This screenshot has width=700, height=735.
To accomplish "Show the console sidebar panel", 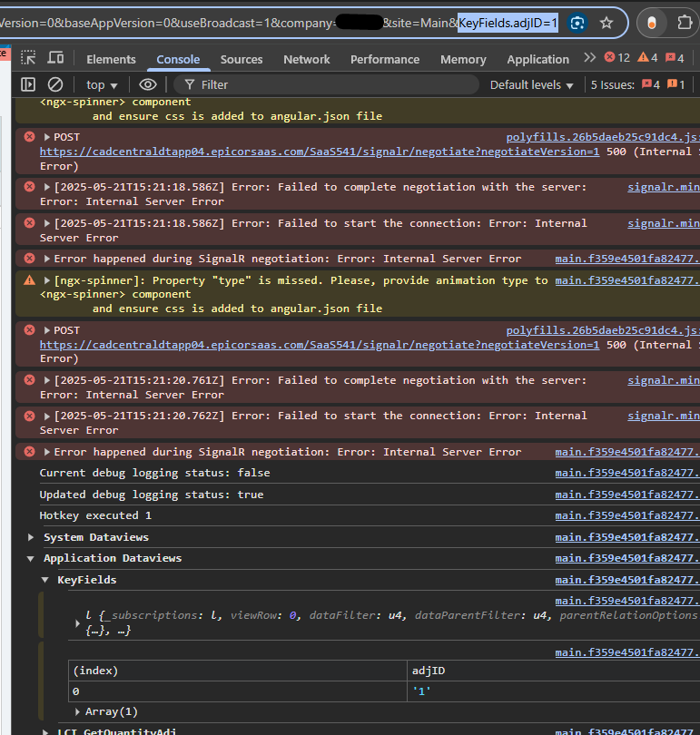I will (x=28, y=84).
